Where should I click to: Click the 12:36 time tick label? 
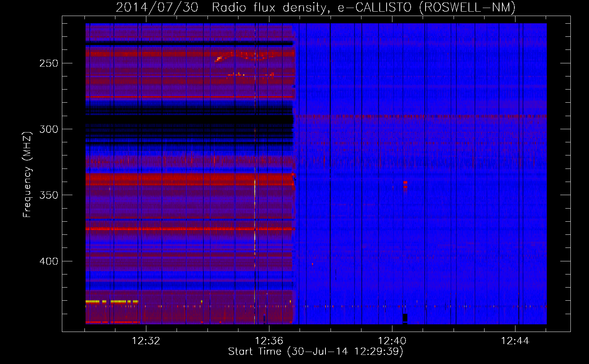coord(269,341)
